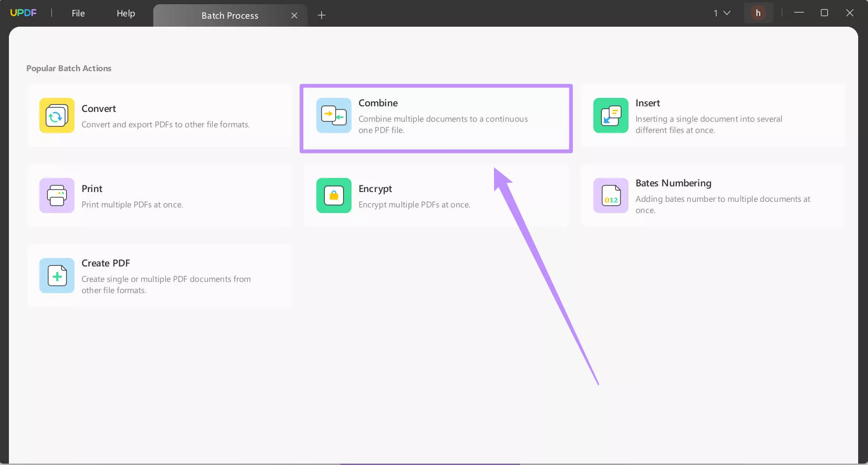This screenshot has height=465, width=868.
Task: Open the File menu
Action: tap(78, 13)
